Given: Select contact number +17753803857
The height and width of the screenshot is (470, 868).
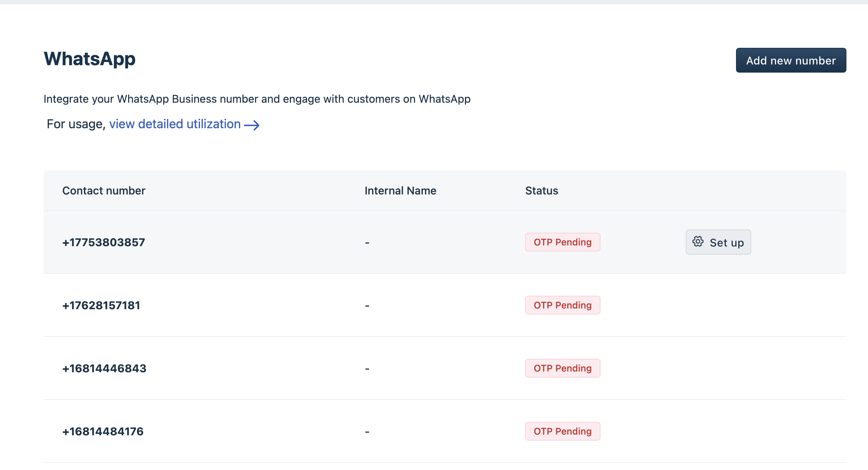Looking at the screenshot, I should pyautogui.click(x=104, y=242).
